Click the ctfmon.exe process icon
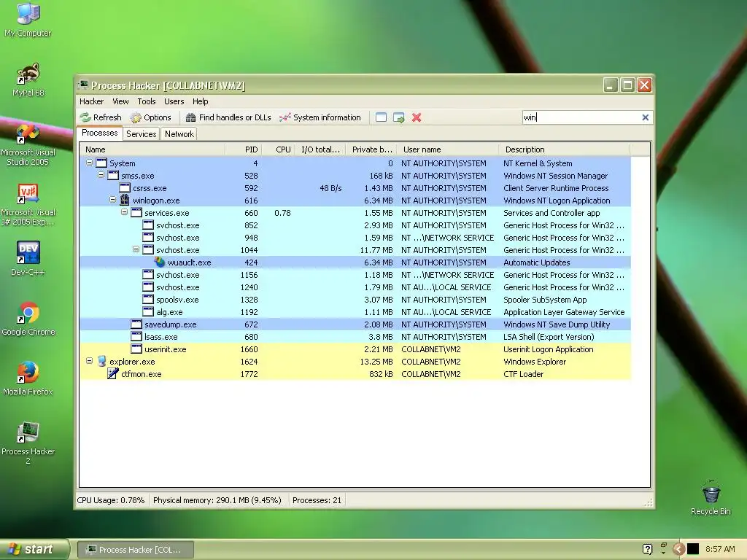Image resolution: width=747 pixels, height=560 pixels. tap(113, 373)
